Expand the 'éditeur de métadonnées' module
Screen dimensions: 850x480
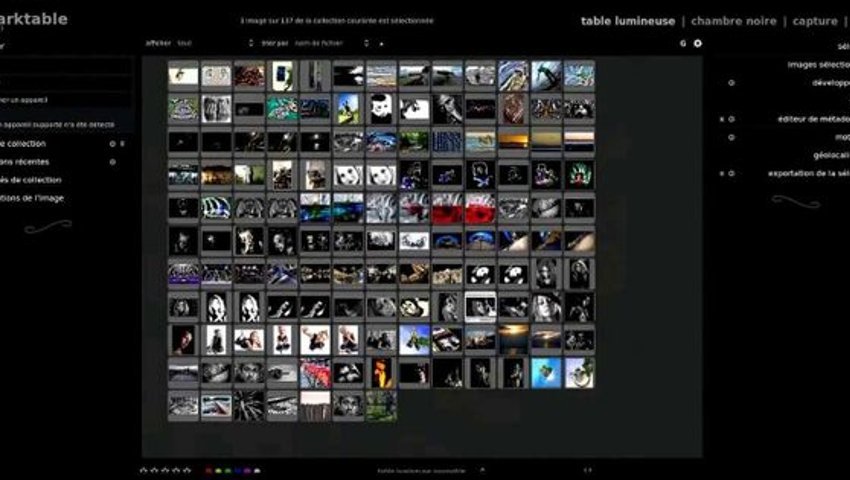(814, 119)
